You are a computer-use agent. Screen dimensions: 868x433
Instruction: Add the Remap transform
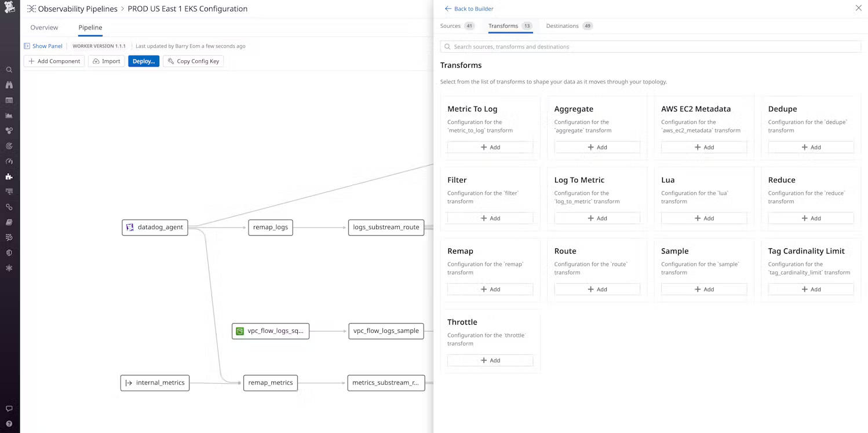pos(490,289)
